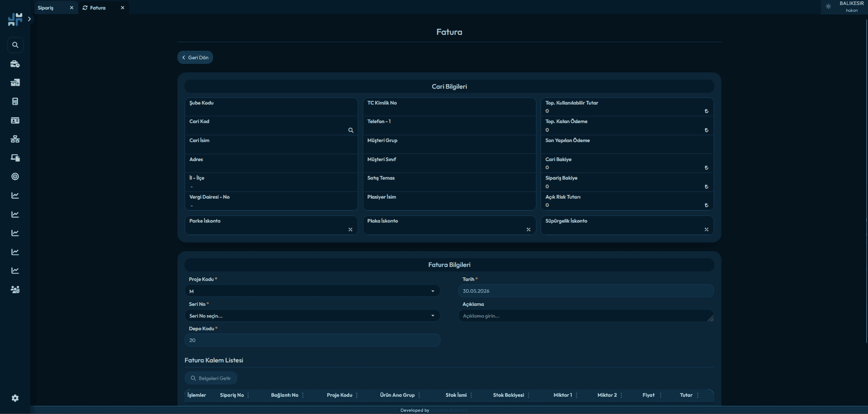This screenshot has width=868, height=414.
Task: Click the Müşteri Grup field
Action: [449, 144]
